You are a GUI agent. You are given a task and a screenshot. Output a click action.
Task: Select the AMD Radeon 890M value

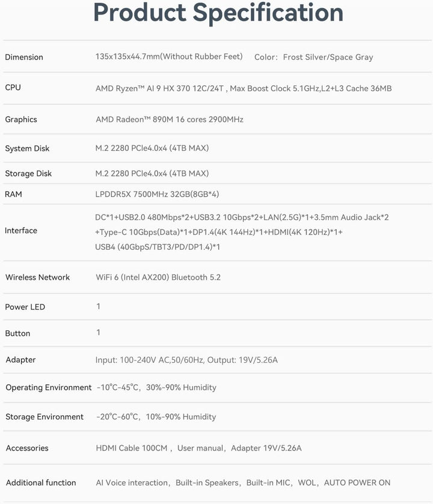pos(170,120)
